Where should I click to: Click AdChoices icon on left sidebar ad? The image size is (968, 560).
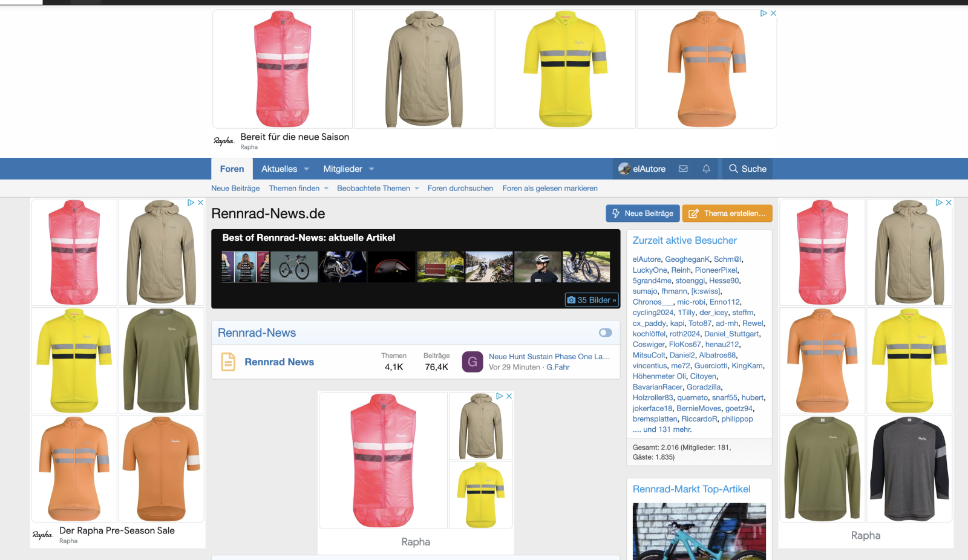click(191, 203)
